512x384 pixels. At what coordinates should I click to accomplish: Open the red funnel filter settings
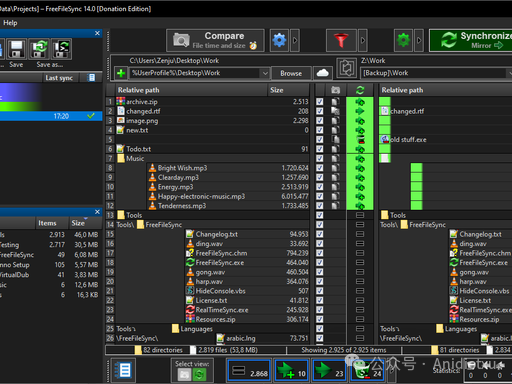point(341,40)
